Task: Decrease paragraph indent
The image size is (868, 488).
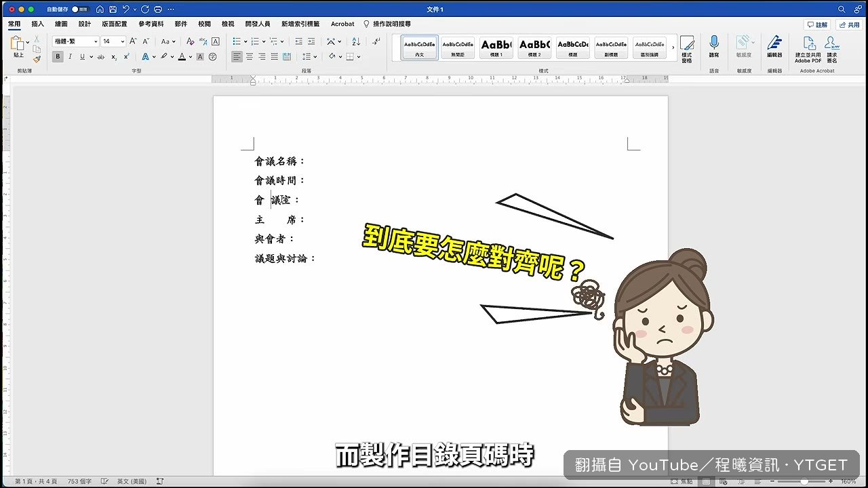Action: [x=299, y=41]
